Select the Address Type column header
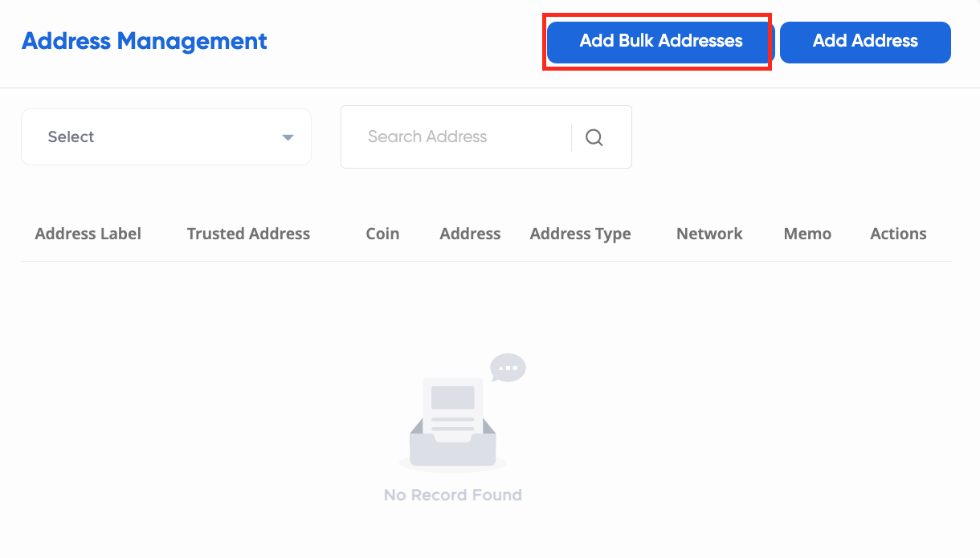 (x=580, y=234)
